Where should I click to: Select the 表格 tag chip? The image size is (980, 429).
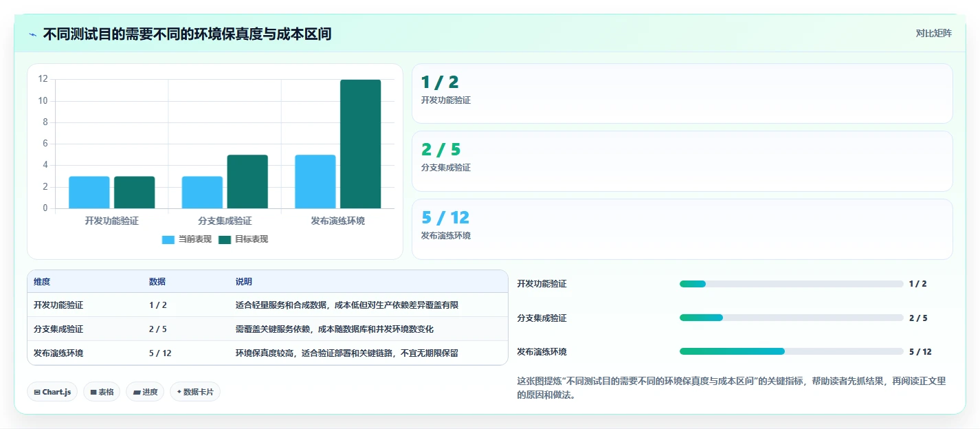point(102,392)
